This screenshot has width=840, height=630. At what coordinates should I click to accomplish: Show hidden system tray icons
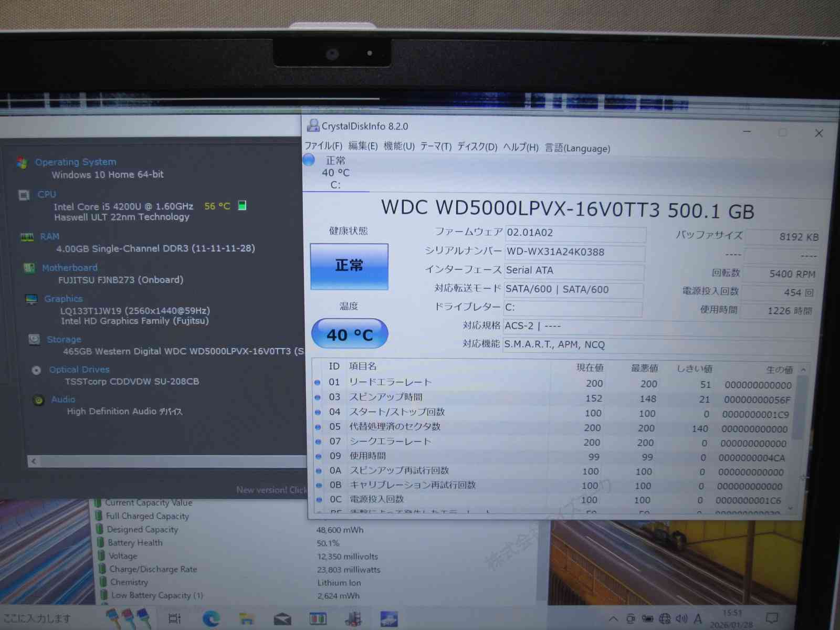tap(613, 619)
